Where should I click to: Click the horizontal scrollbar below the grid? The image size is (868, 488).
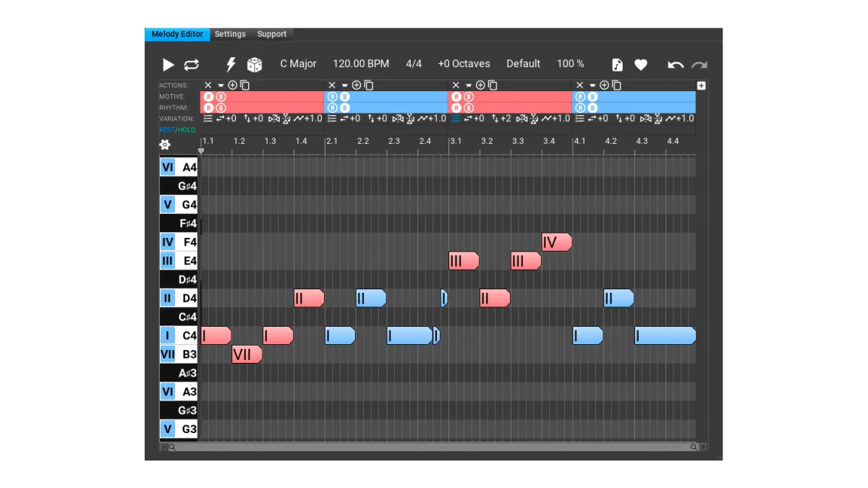pos(433,448)
